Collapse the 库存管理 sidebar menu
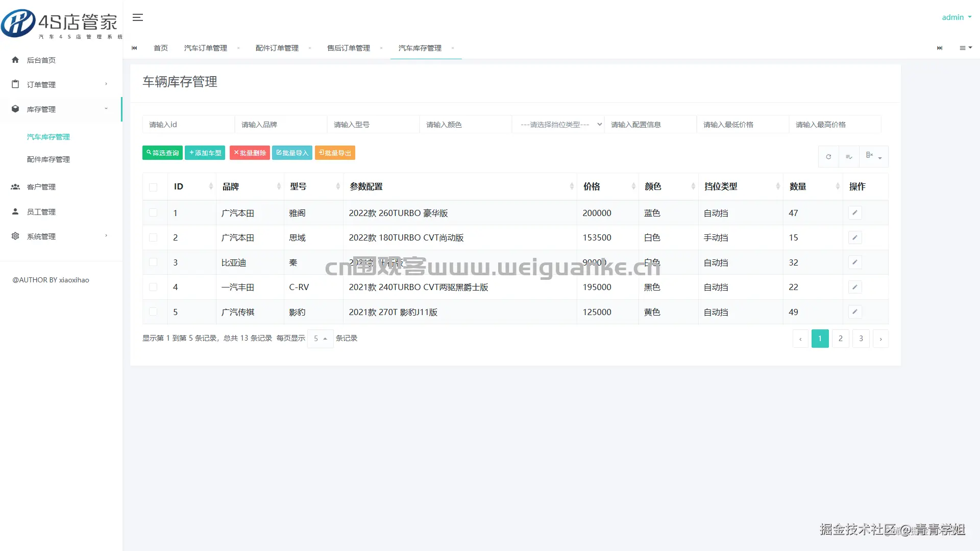The width and height of the screenshot is (980, 551). (x=61, y=109)
